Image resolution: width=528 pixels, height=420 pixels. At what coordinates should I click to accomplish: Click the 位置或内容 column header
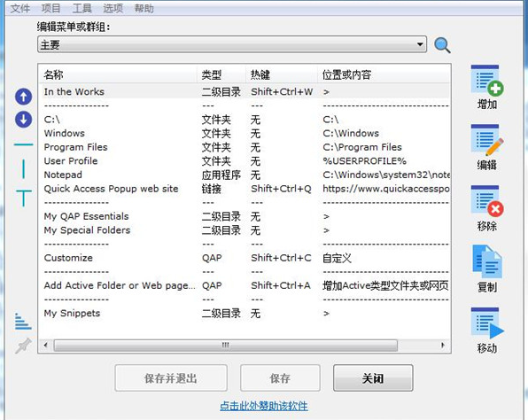384,74
